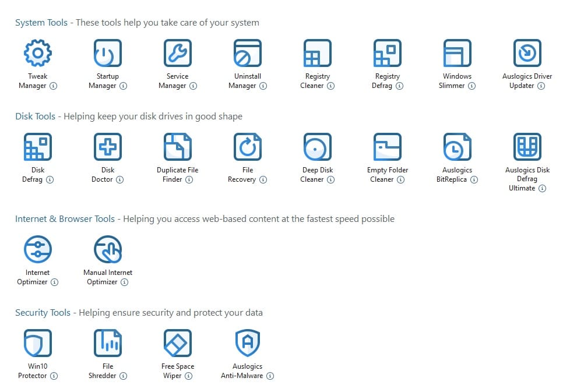The image size is (570, 392).
Task: Click info icon beside Empty Folder Cleaner
Action: coord(400,179)
